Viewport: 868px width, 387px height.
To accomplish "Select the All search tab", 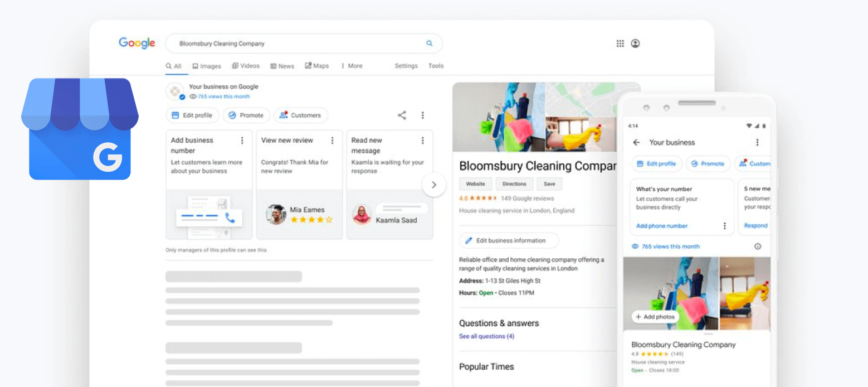I will point(173,66).
